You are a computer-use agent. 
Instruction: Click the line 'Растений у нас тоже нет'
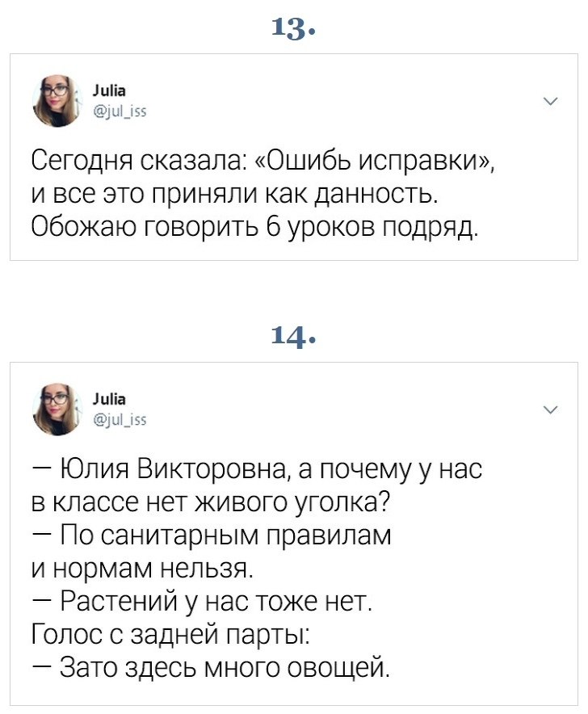203,601
